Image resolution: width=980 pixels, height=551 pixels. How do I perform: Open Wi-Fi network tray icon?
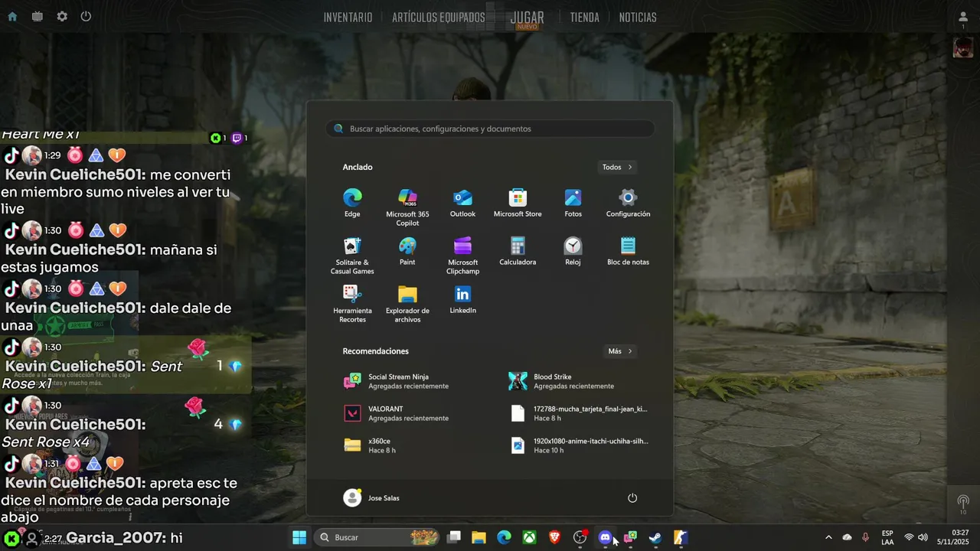coord(909,537)
